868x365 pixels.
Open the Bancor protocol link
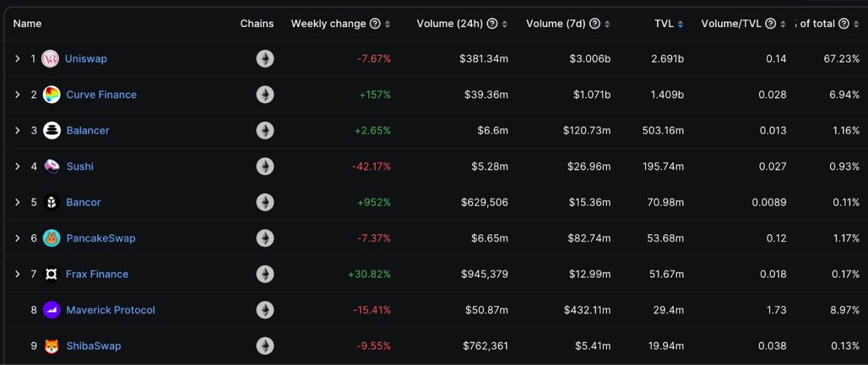click(83, 202)
